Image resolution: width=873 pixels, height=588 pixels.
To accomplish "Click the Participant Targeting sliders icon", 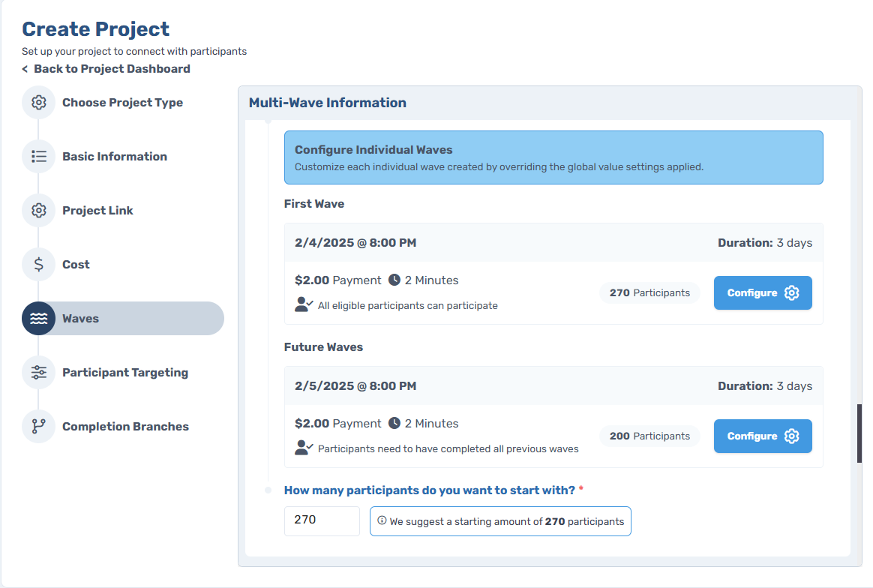I will pyautogui.click(x=38, y=373).
